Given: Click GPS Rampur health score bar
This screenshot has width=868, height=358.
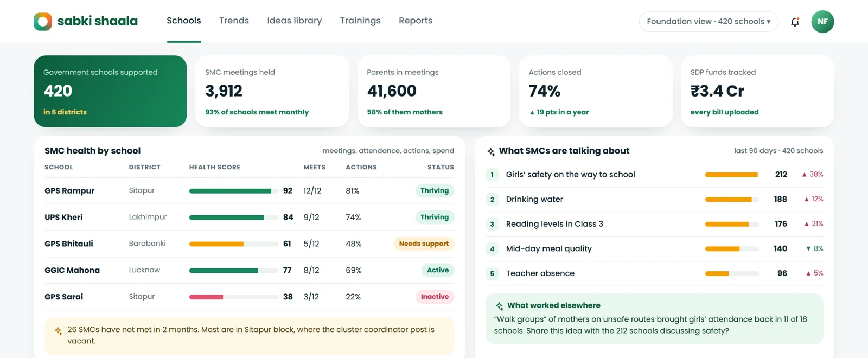Looking at the screenshot, I should (233, 191).
